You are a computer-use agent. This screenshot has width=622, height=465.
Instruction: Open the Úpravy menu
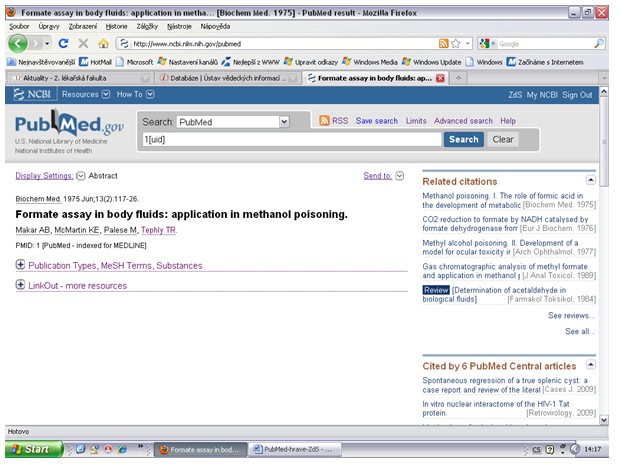tap(49, 27)
